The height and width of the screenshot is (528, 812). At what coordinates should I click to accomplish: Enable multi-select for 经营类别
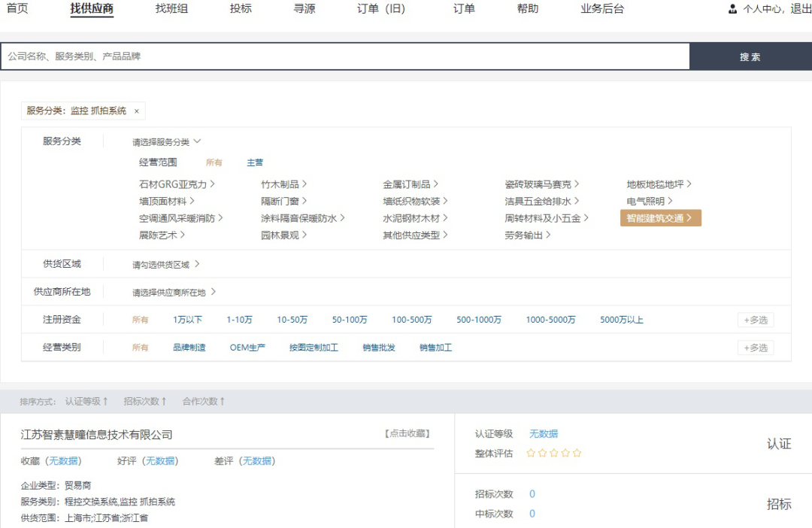(x=755, y=347)
